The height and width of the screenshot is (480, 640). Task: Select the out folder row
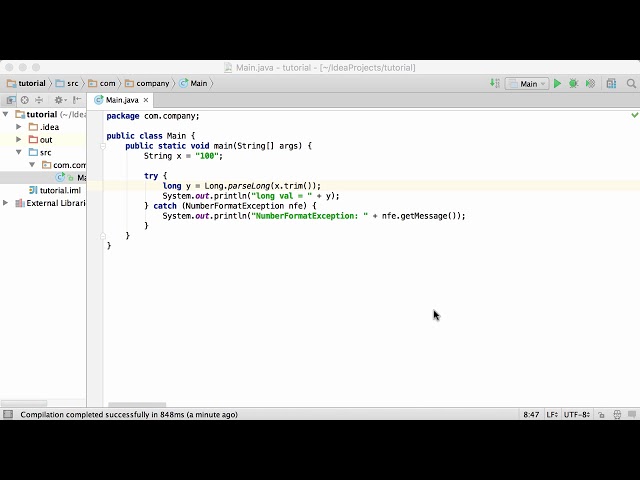43,140
